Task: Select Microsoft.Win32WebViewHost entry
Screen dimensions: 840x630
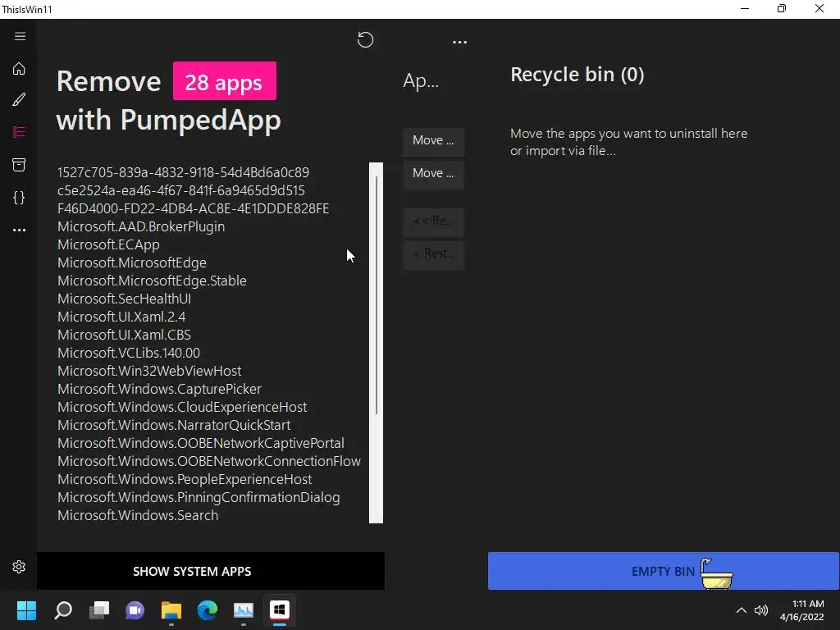Action: [x=149, y=372]
